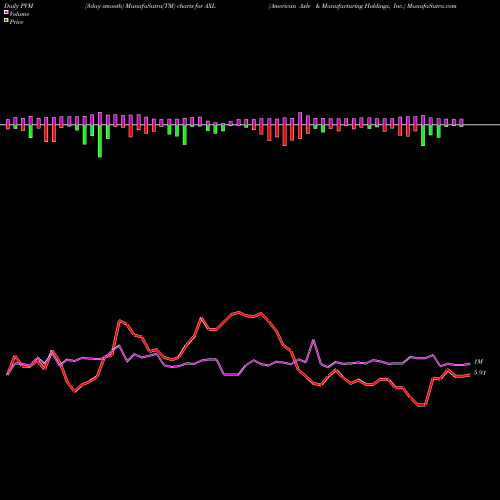500x500 pixels.
Task: Click the '5.91' price line end label
Action: [480, 373]
